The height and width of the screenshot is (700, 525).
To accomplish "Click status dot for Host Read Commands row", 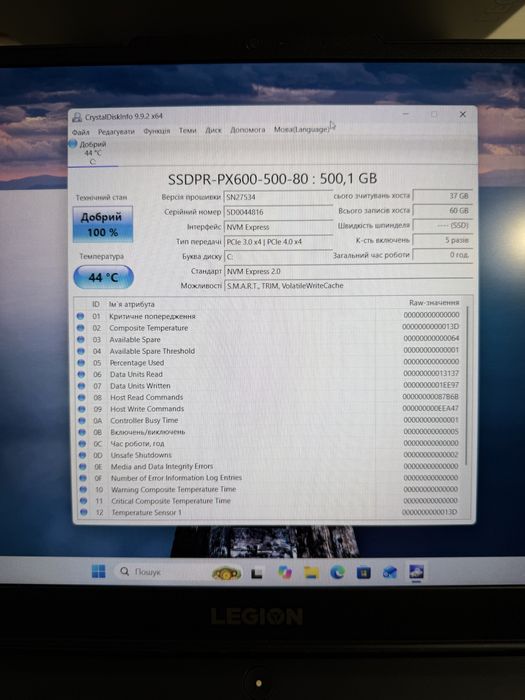I will 82,397.
